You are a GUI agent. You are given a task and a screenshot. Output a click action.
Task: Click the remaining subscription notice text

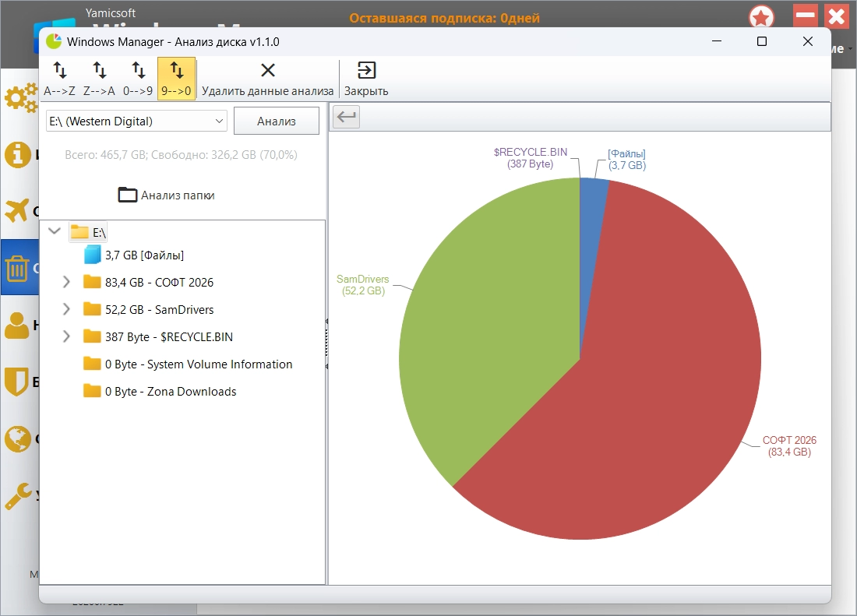(x=444, y=18)
